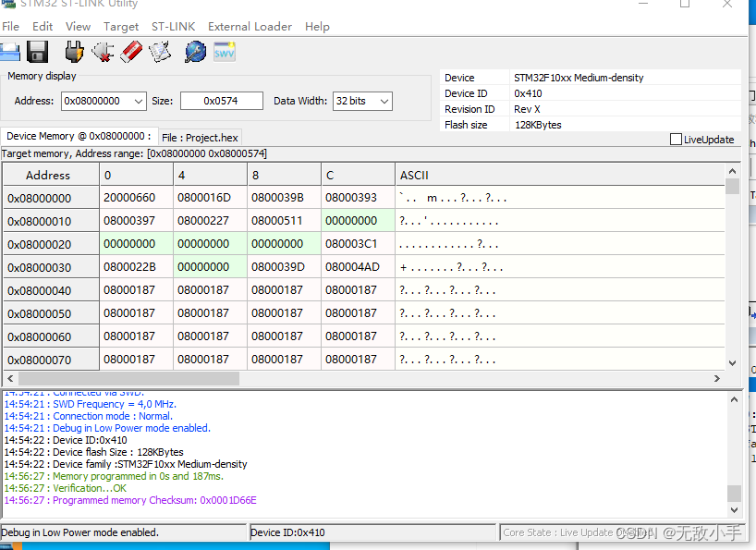The width and height of the screenshot is (756, 550).
Task: Open the File menu
Action: 10,27
